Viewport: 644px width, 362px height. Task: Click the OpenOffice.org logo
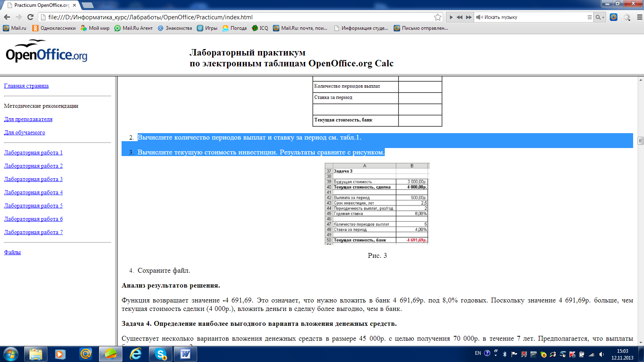coord(46,51)
